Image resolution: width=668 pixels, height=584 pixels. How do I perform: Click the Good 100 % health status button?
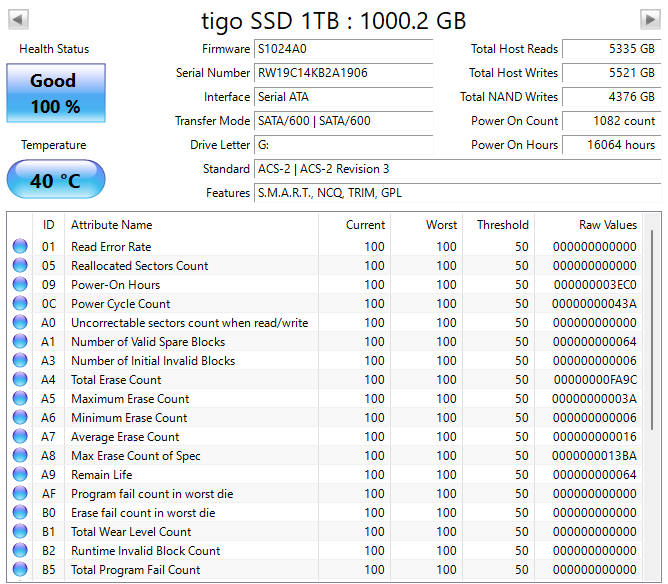55,93
